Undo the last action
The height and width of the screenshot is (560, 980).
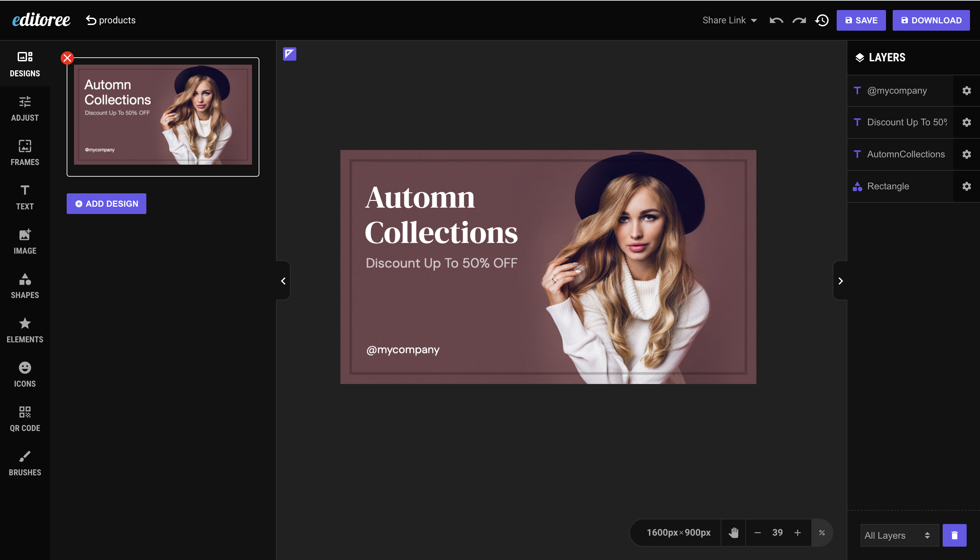click(776, 20)
